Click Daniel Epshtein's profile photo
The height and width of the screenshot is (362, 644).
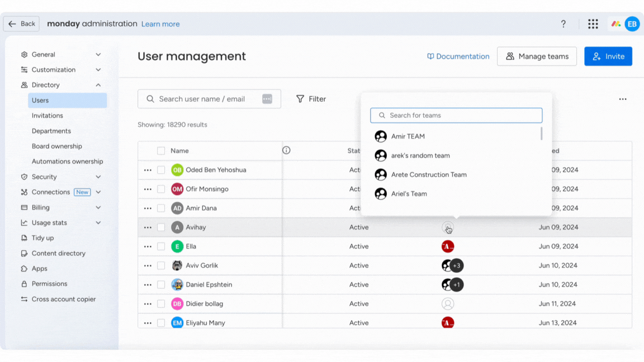[x=177, y=284]
